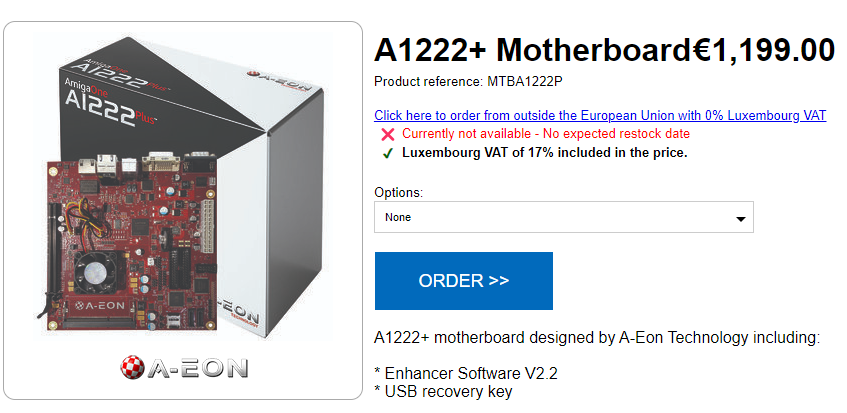Click the Options label
The image size is (847, 413).
coord(398,192)
